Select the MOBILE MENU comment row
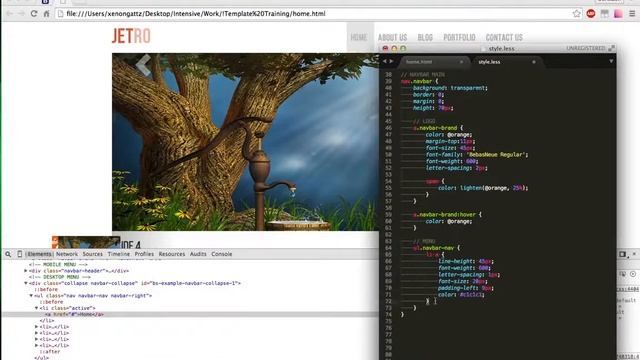Image resolution: width=640 pixels, height=360 pixels. click(x=58, y=264)
